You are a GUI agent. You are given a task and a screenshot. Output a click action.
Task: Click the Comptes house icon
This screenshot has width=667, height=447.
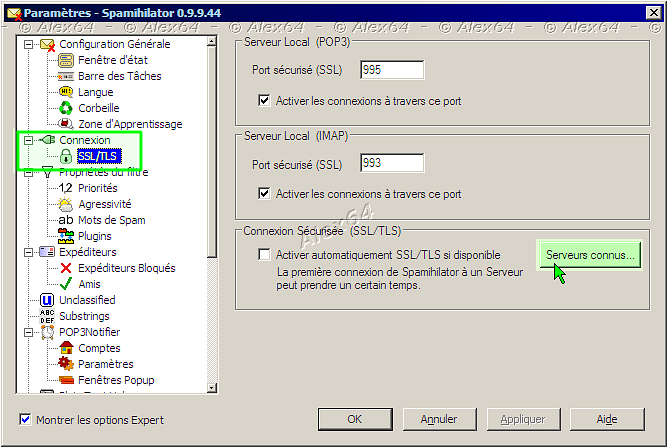tap(66, 347)
